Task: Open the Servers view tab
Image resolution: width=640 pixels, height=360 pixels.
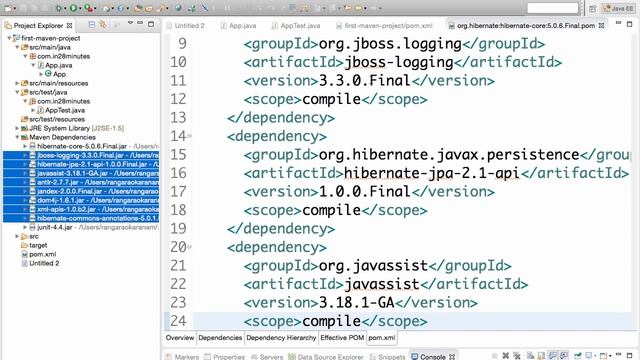Action: tap(267, 356)
